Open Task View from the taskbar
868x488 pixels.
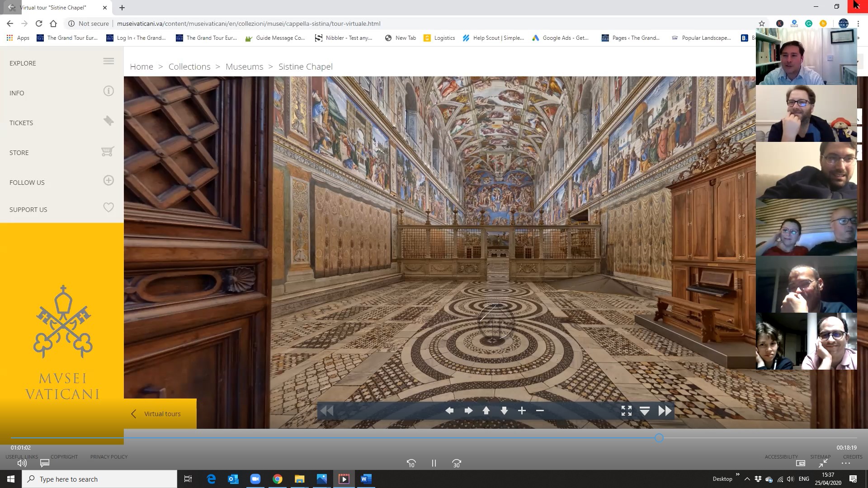[x=188, y=479]
